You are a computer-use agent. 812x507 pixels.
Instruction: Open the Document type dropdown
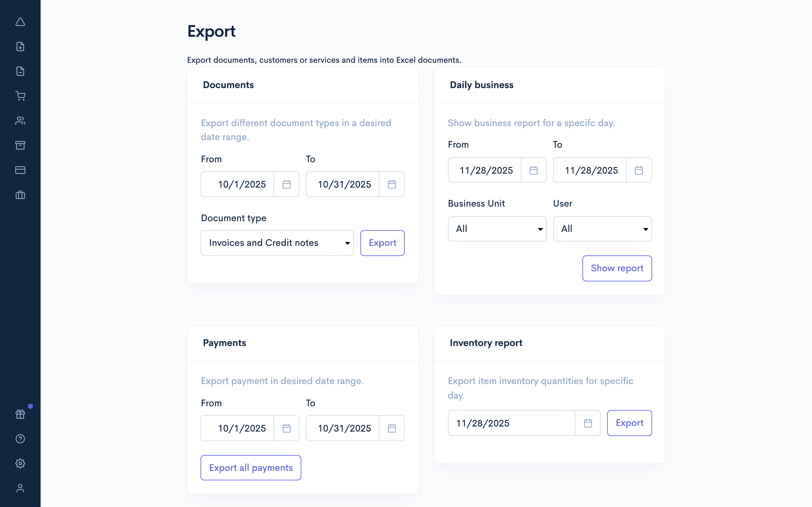click(277, 243)
